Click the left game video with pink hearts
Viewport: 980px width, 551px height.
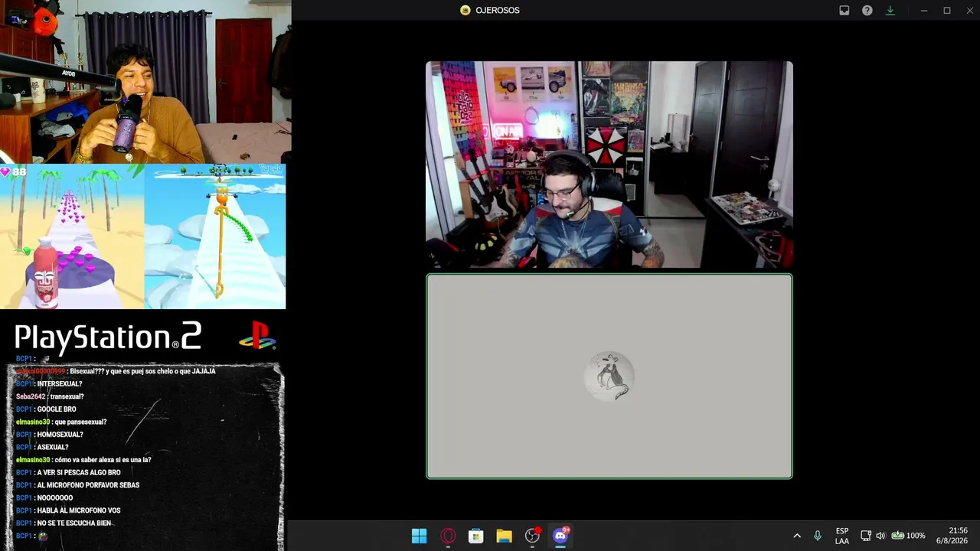[72, 236]
